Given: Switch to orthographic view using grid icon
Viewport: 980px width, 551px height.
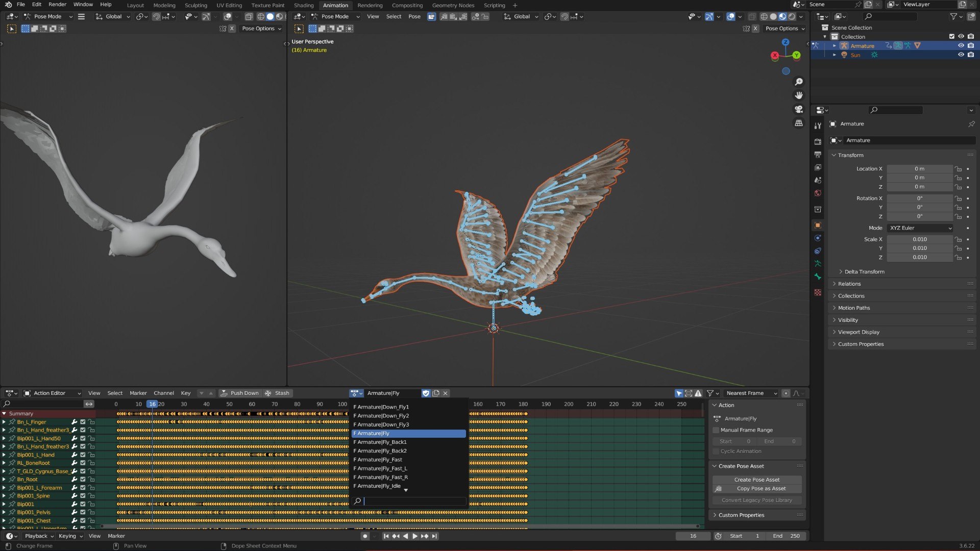Looking at the screenshot, I should (799, 123).
